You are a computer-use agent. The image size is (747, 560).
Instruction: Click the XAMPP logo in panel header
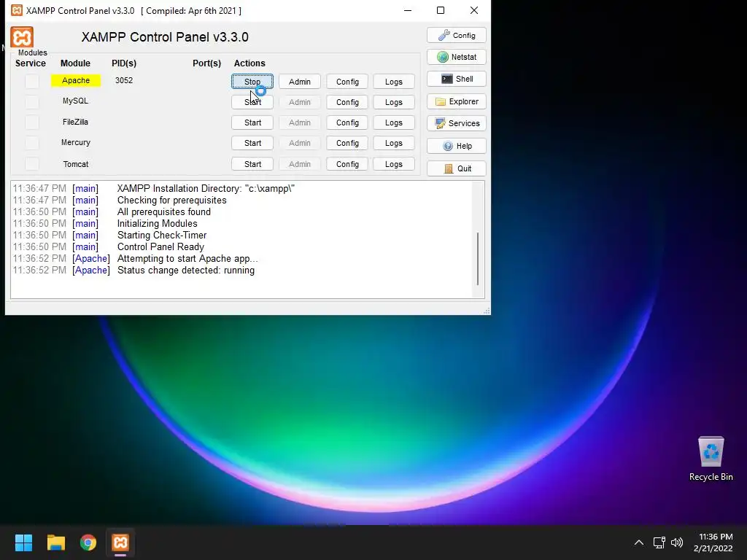click(22, 37)
